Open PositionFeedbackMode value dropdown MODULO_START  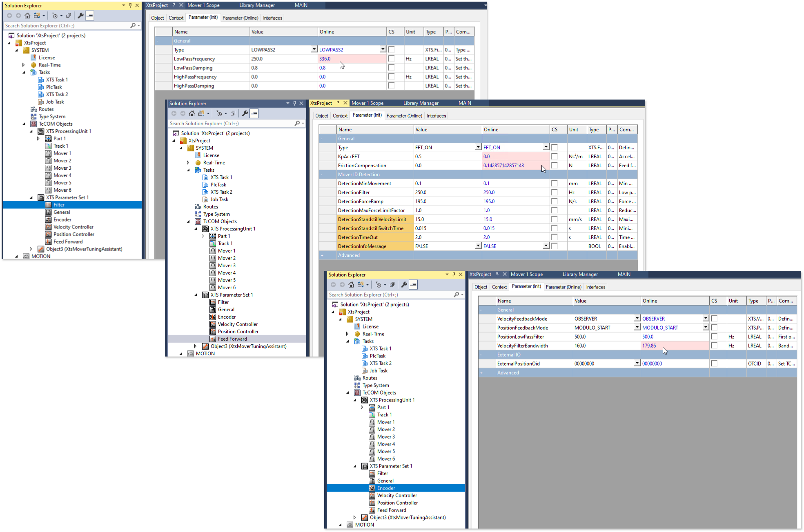tap(637, 327)
